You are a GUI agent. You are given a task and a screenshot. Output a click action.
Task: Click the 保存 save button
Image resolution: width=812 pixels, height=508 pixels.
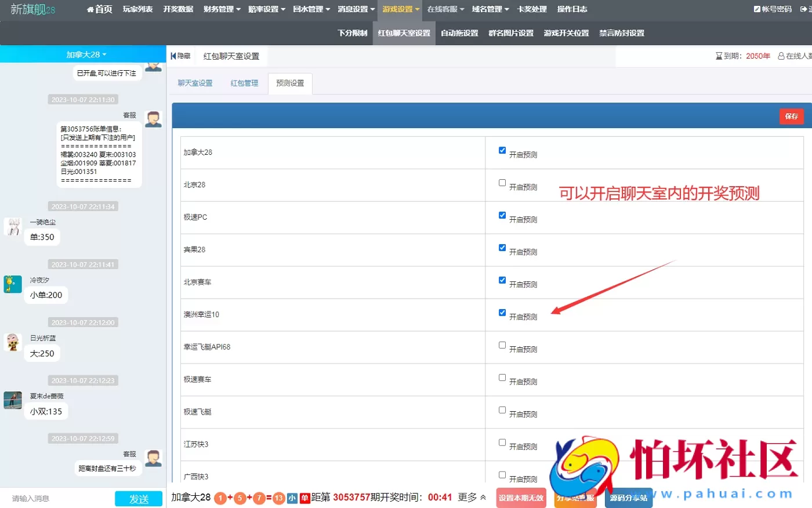pyautogui.click(x=791, y=116)
